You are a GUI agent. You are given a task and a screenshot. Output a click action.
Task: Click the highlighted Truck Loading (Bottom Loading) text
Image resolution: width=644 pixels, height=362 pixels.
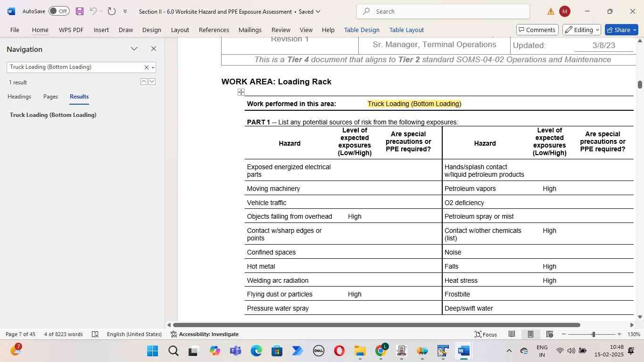coord(414,104)
